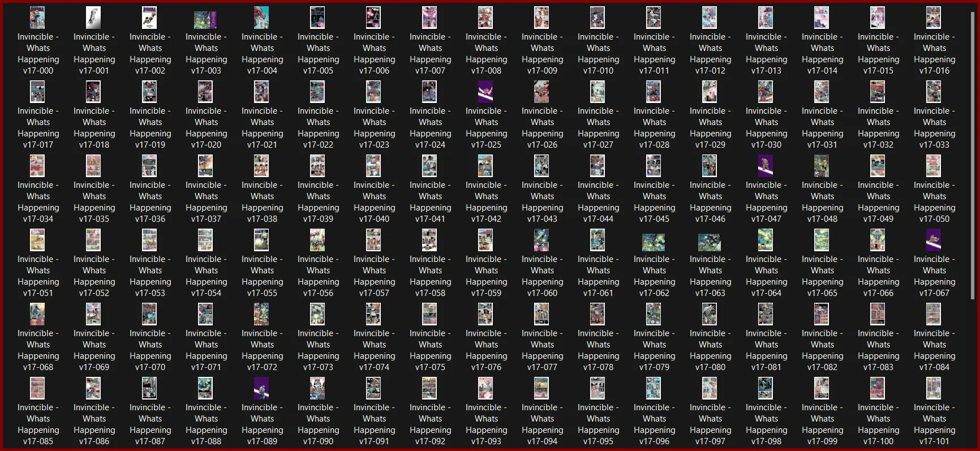
Task: Click thumbnail for v17-026
Action: click(541, 92)
